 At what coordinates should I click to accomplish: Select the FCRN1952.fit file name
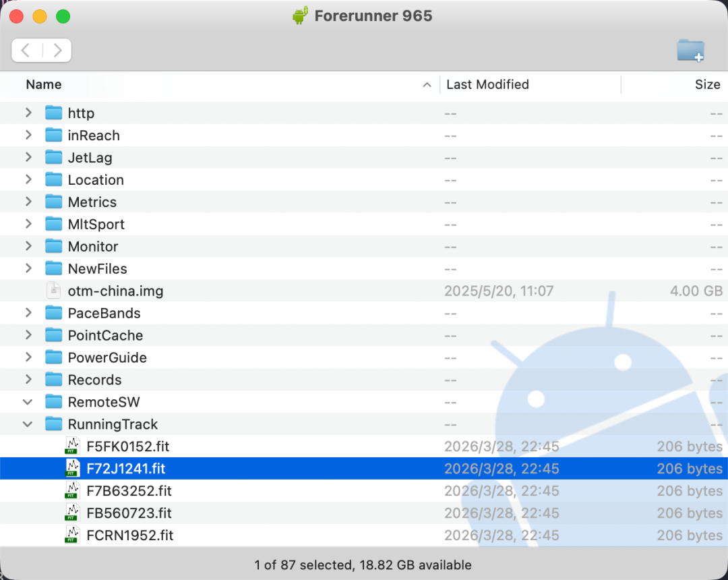click(x=130, y=535)
